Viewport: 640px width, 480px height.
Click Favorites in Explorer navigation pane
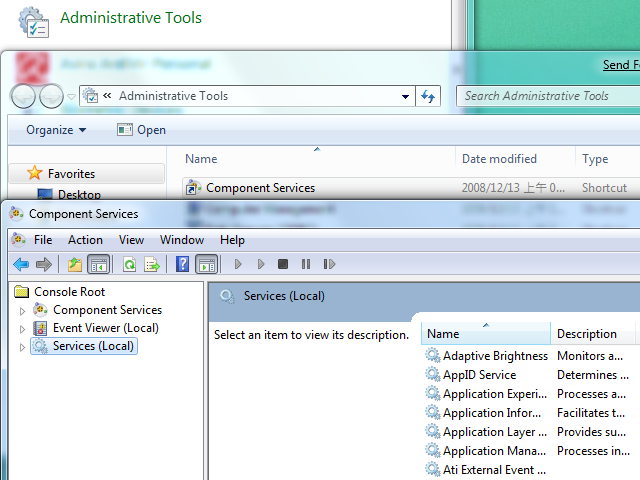click(x=71, y=174)
